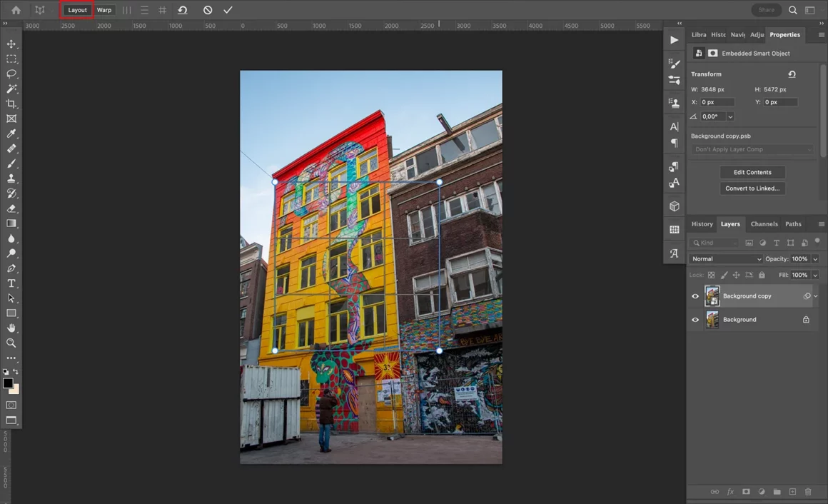Image resolution: width=828 pixels, height=504 pixels.
Task: Select the Horizontal Type tool
Action: pyautogui.click(x=11, y=283)
